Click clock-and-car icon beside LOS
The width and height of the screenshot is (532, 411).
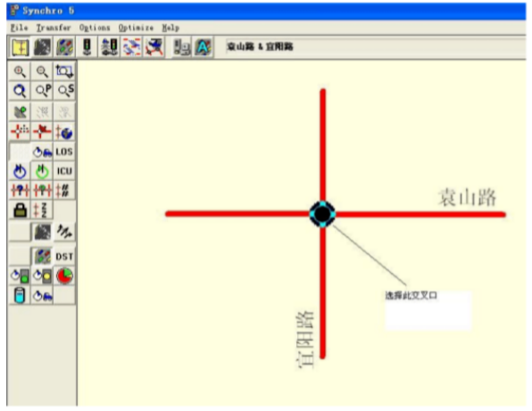(x=42, y=152)
